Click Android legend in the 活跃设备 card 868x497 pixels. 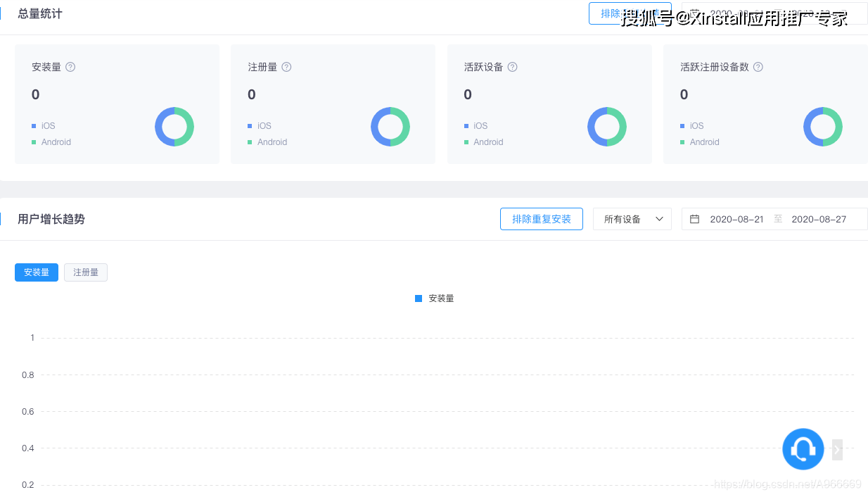[x=484, y=142]
